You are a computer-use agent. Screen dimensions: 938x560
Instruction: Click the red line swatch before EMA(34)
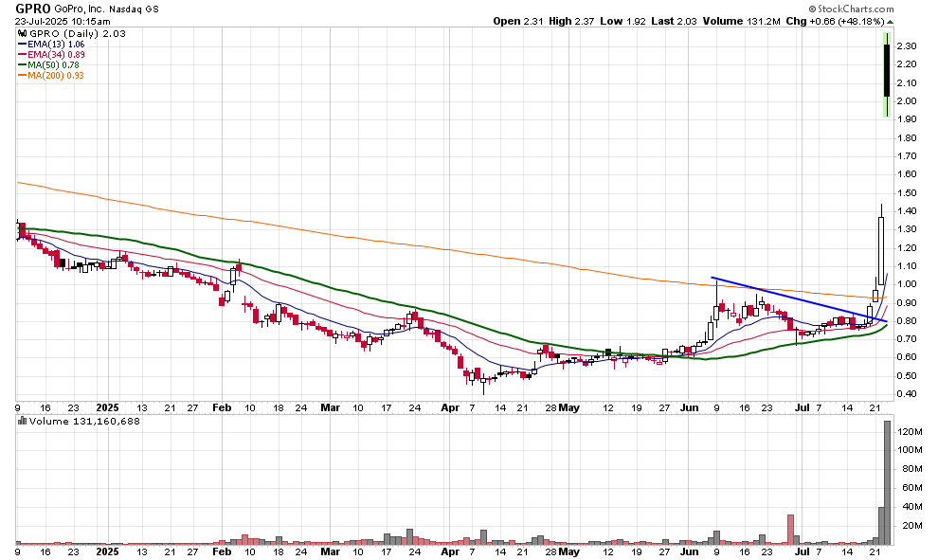tap(22, 54)
